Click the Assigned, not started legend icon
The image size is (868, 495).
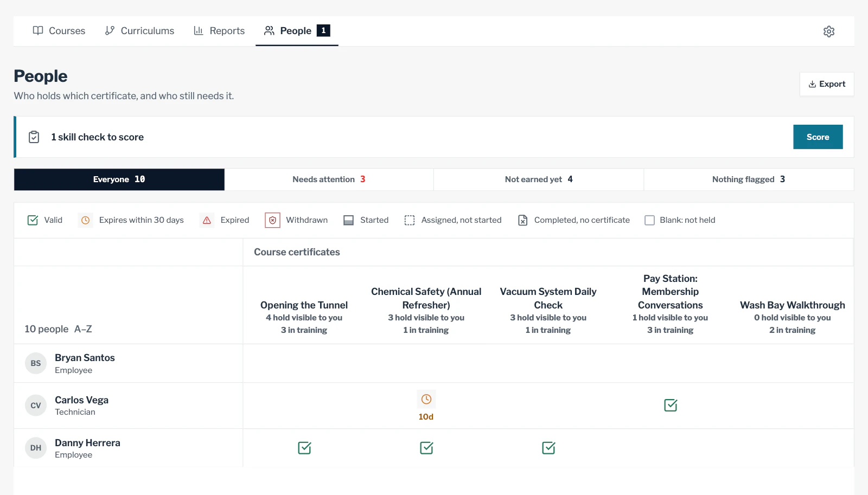click(410, 220)
